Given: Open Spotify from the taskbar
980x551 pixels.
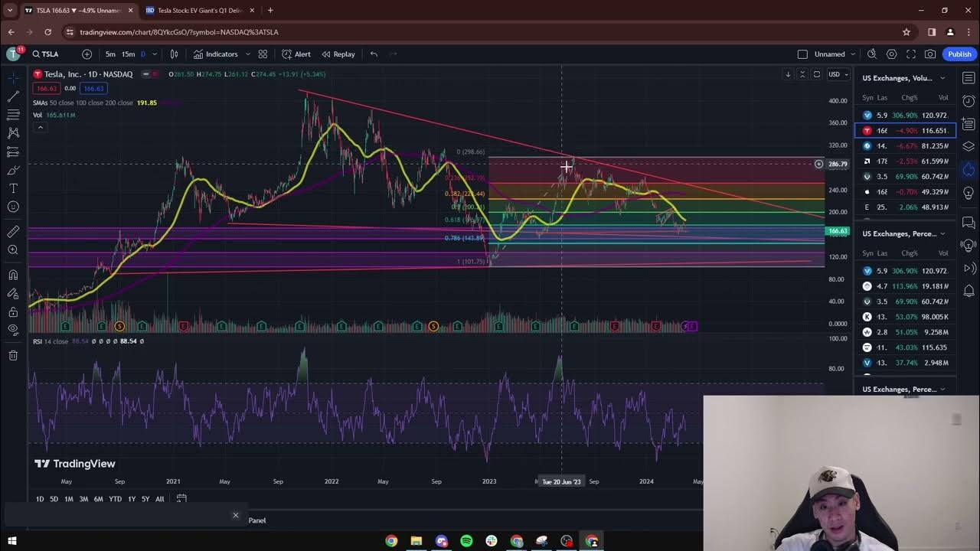Looking at the screenshot, I should coord(466,541).
